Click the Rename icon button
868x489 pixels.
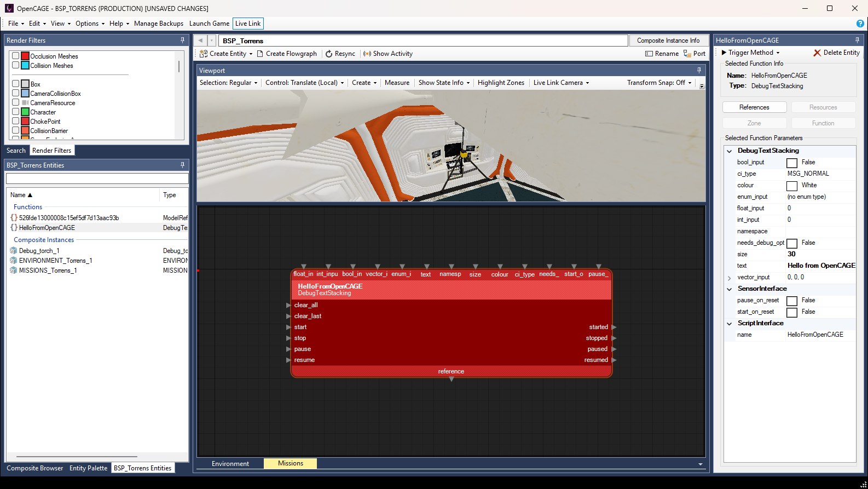pyautogui.click(x=649, y=54)
